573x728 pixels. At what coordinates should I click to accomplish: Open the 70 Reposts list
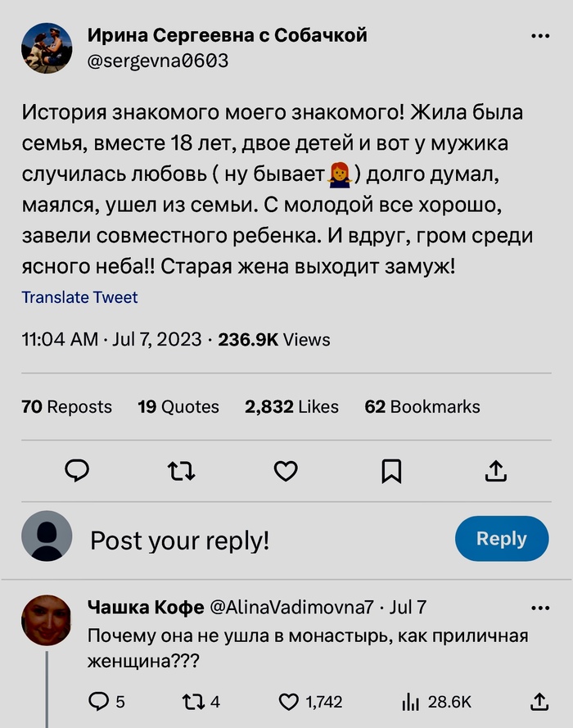click(x=66, y=406)
